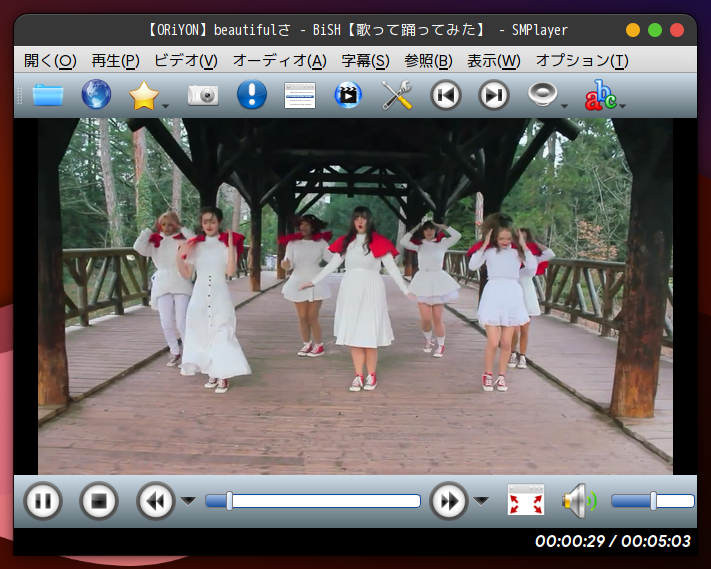The width and height of the screenshot is (711, 569).
Task: Click the volume slider
Action: point(653,501)
